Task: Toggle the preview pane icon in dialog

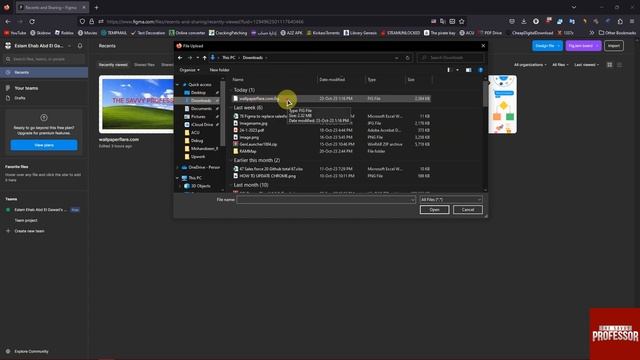Action: pyautogui.click(x=469, y=70)
